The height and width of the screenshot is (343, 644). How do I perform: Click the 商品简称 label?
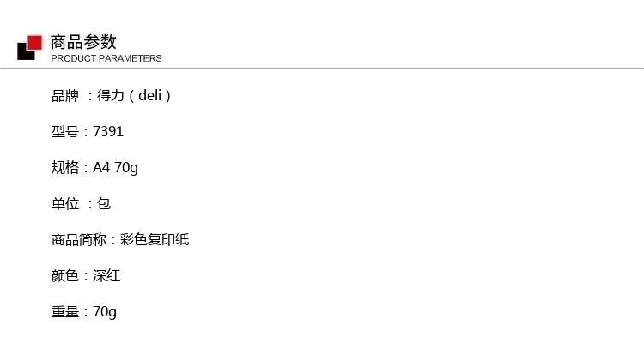[79, 239]
